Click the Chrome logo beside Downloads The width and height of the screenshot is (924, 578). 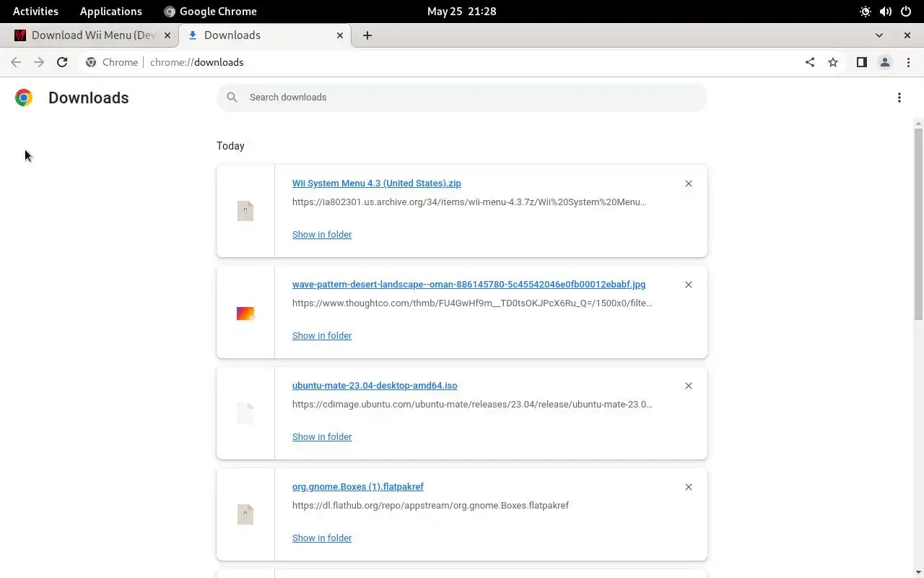[x=24, y=98]
